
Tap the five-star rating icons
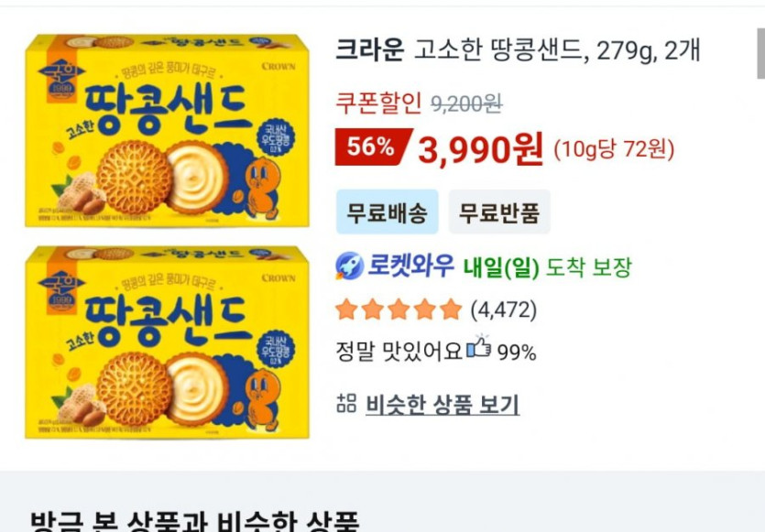[399, 309]
